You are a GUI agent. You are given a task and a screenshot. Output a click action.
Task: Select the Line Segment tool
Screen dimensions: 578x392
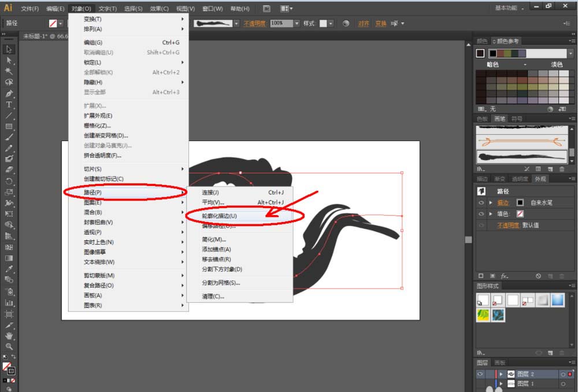[9, 116]
